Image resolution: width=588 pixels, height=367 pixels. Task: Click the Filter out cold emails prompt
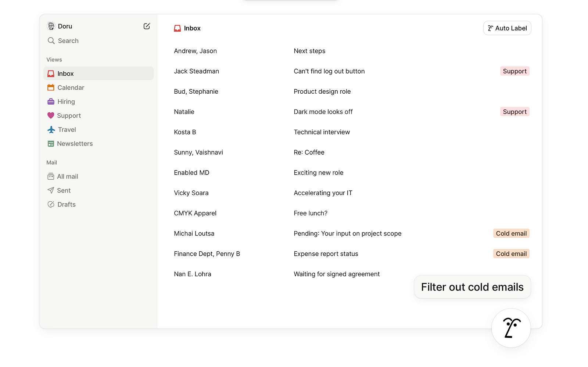[472, 287]
